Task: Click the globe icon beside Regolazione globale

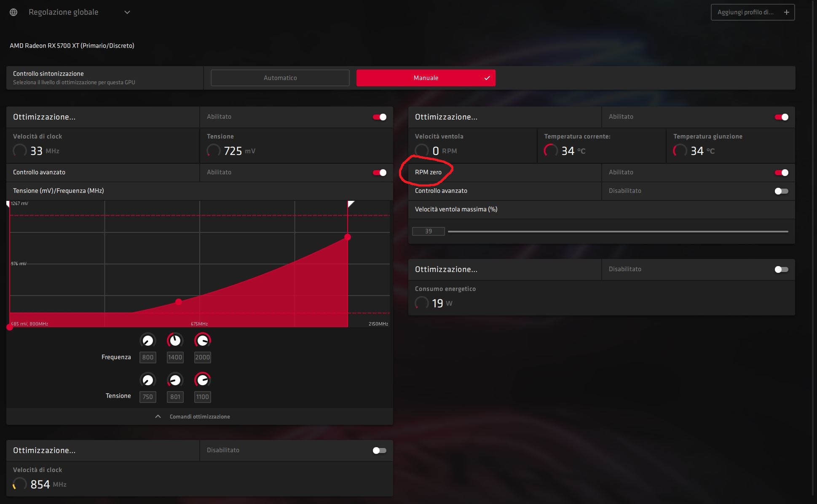Action: [x=13, y=12]
